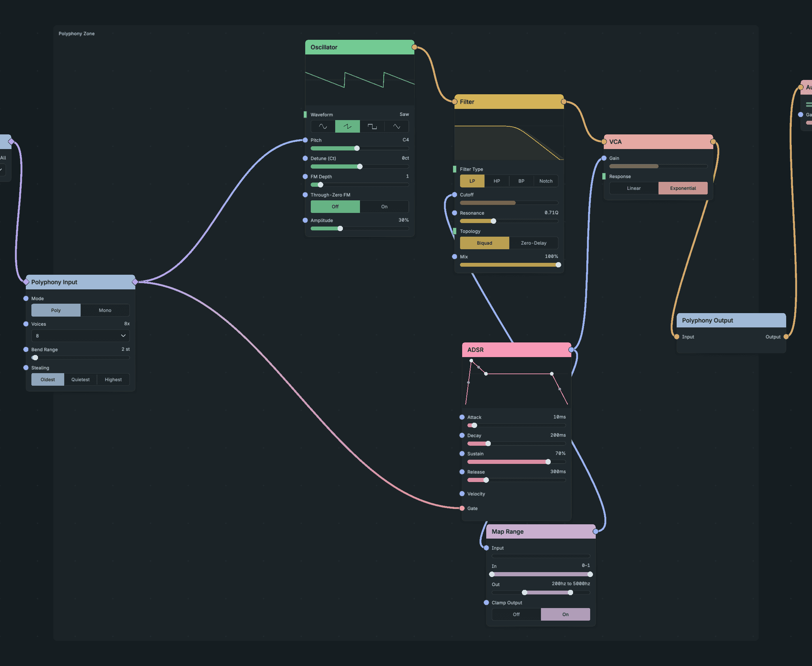Open the Voices dropdown showing 8
Viewport: 812px width, 666px height.
[x=81, y=336]
